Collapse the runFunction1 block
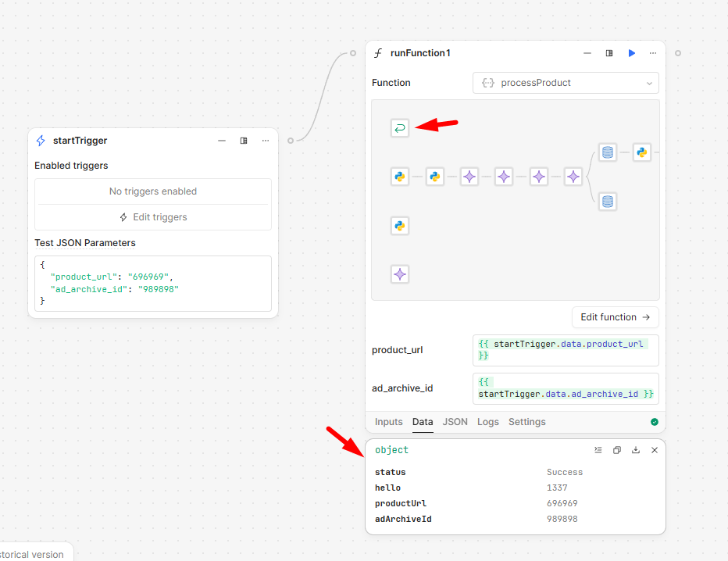728x561 pixels. pyautogui.click(x=587, y=53)
